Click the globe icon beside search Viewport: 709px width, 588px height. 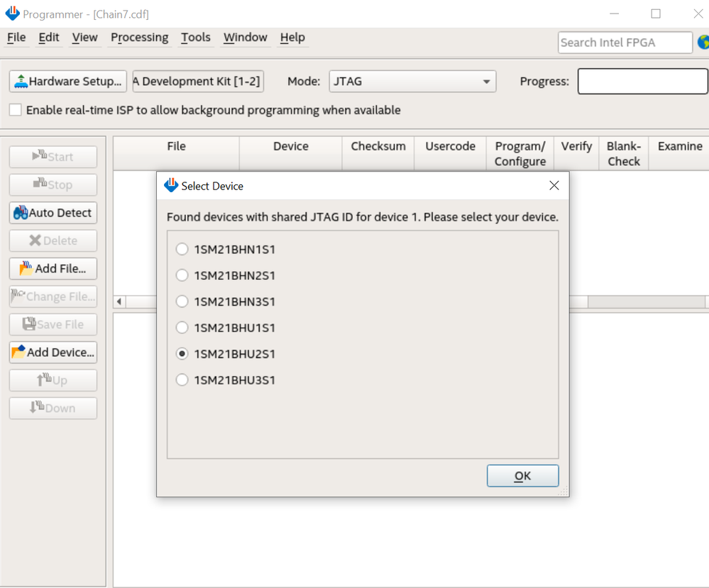(x=703, y=43)
